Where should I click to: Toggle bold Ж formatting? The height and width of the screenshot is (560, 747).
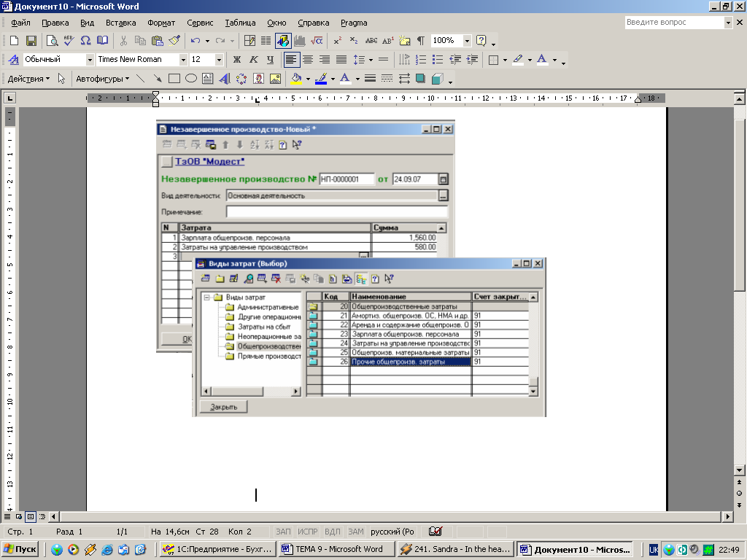click(x=237, y=60)
